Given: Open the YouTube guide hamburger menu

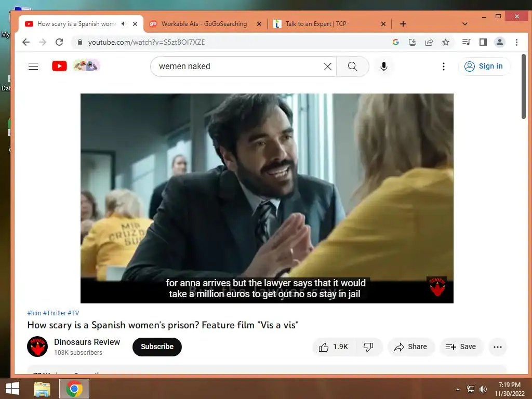Looking at the screenshot, I should (x=33, y=66).
